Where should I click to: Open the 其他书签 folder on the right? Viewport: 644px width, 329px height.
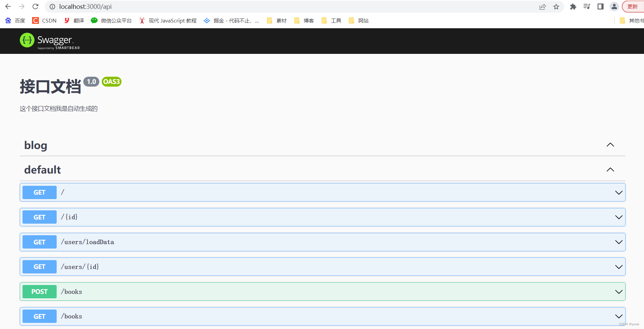coord(632,21)
